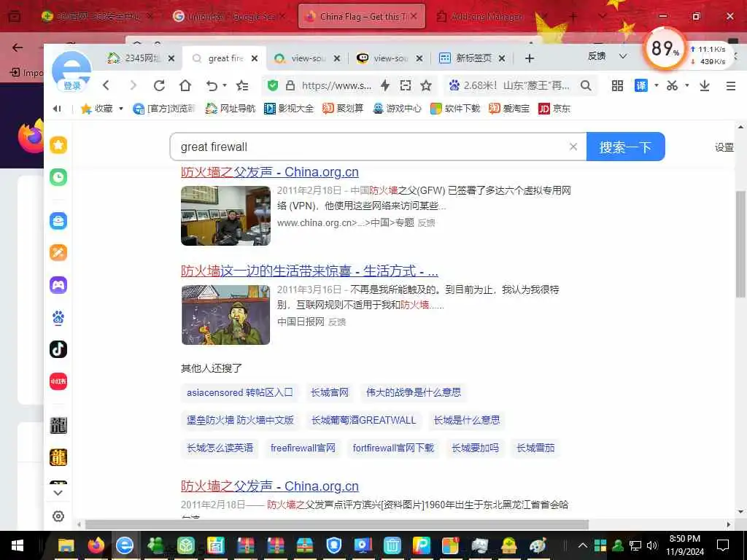Click the magnifier search icon in toolbar
747x560 pixels.
pos(586,86)
